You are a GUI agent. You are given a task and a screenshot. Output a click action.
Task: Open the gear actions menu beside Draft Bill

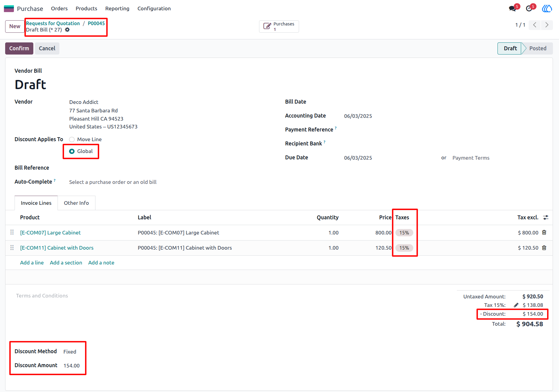(x=67, y=30)
